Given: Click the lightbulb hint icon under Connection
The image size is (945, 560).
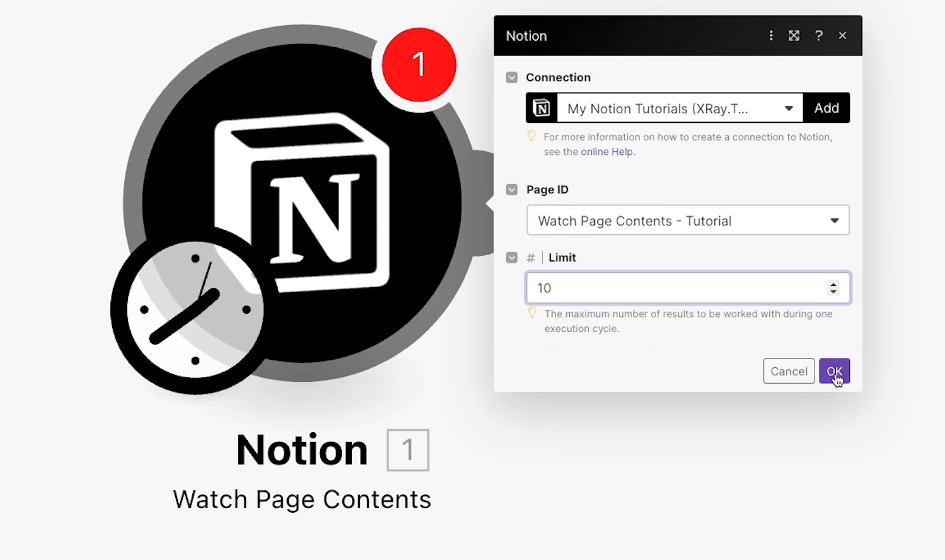Looking at the screenshot, I should coord(531,136).
